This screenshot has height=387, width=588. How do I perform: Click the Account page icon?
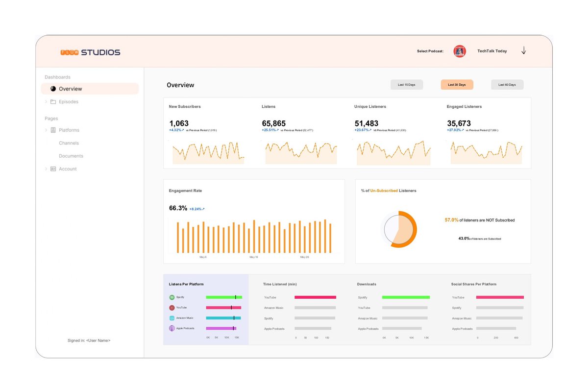[53, 169]
